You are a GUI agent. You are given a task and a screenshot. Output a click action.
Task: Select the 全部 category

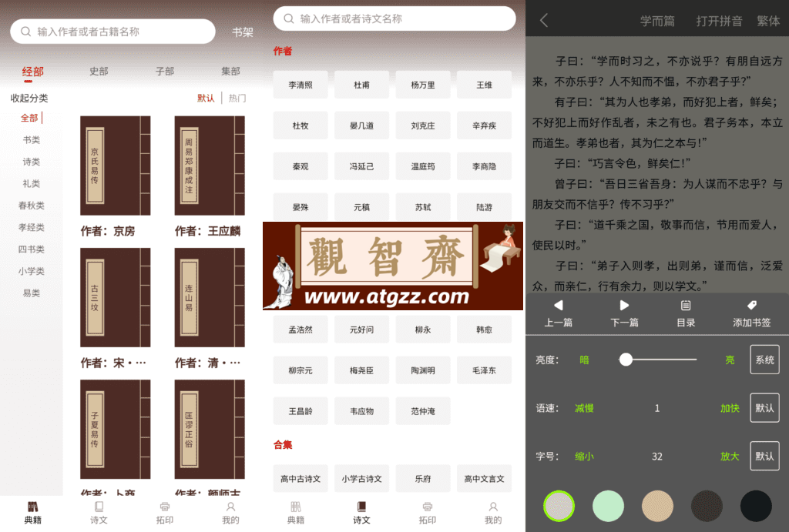pyautogui.click(x=29, y=118)
